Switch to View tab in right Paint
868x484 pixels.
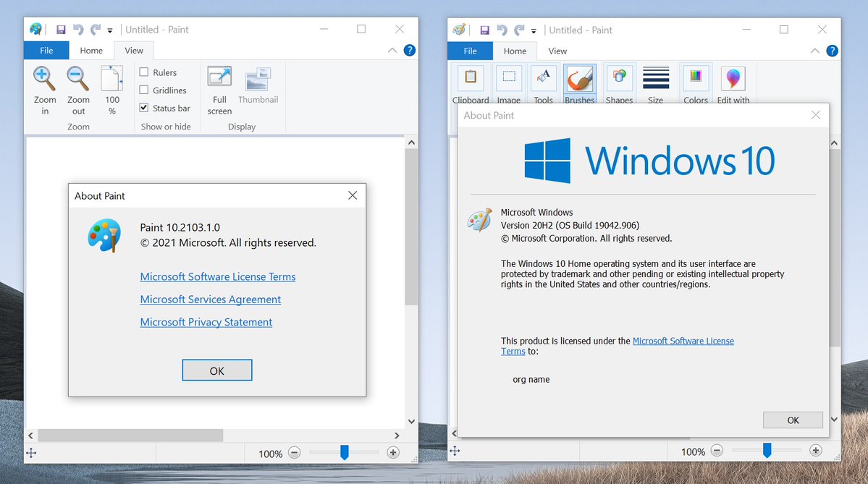pos(557,51)
